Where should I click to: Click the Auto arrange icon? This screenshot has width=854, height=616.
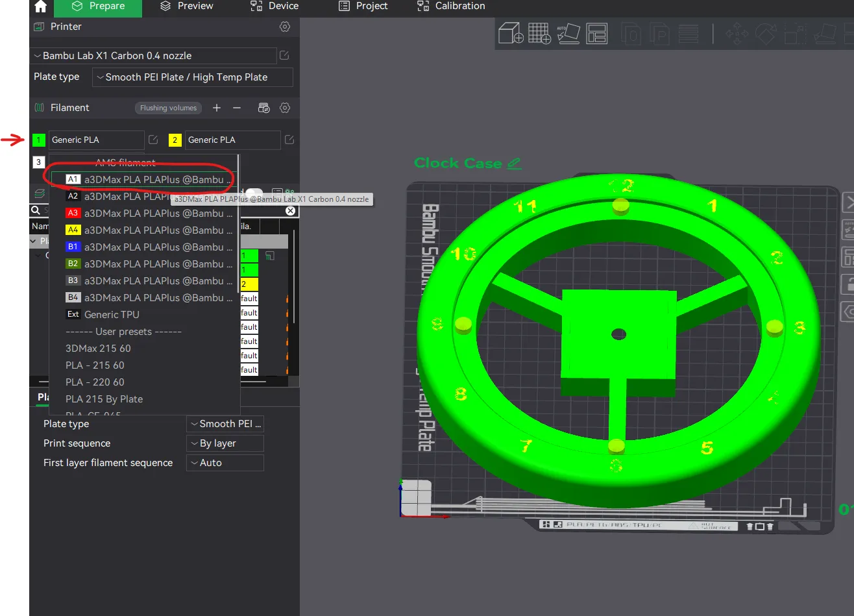(568, 32)
